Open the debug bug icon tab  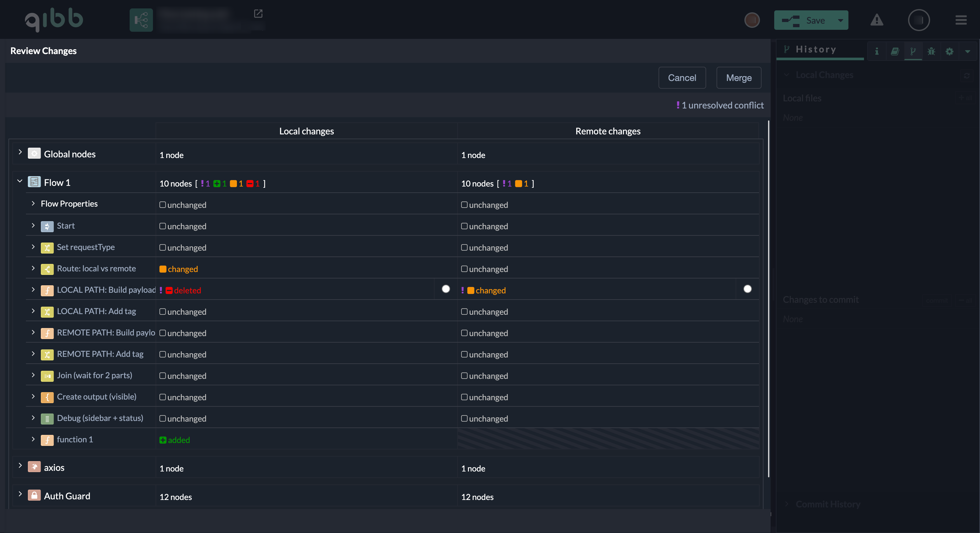[x=931, y=51]
